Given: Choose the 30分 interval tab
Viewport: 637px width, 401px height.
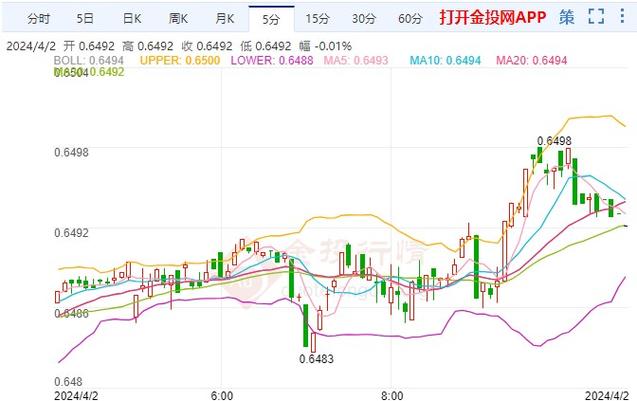Looking at the screenshot, I should (363, 18).
